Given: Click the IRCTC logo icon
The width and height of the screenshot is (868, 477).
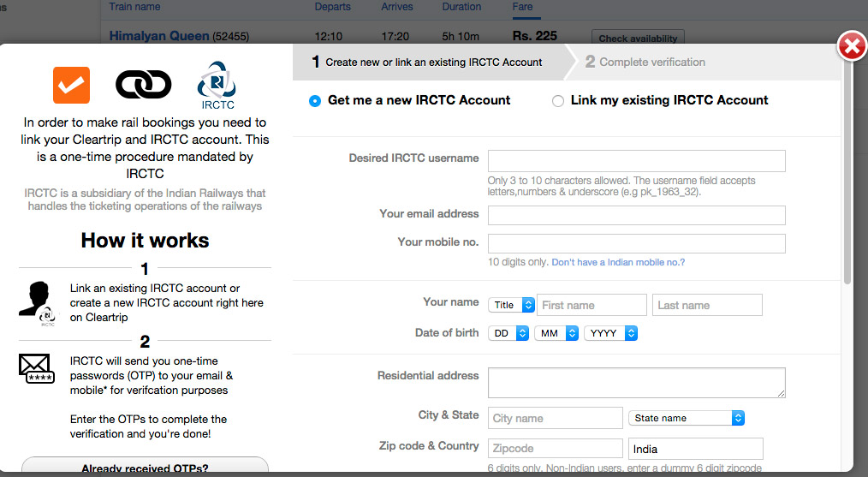Looking at the screenshot, I should click(216, 84).
